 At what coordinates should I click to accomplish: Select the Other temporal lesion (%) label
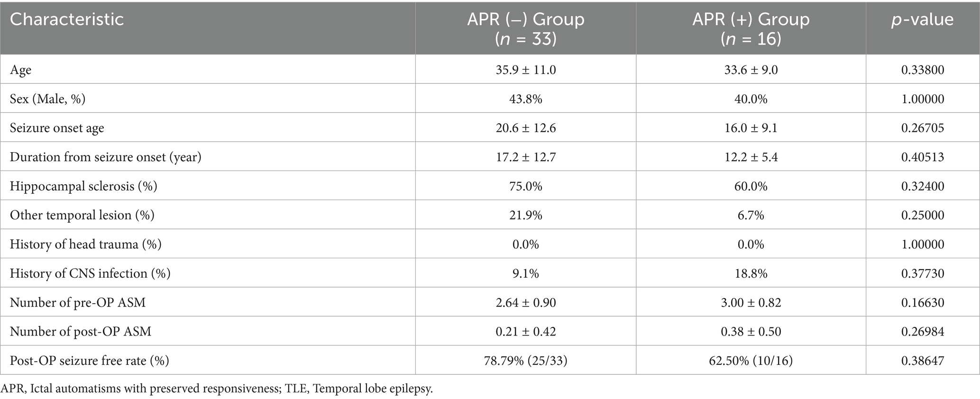click(x=82, y=215)
